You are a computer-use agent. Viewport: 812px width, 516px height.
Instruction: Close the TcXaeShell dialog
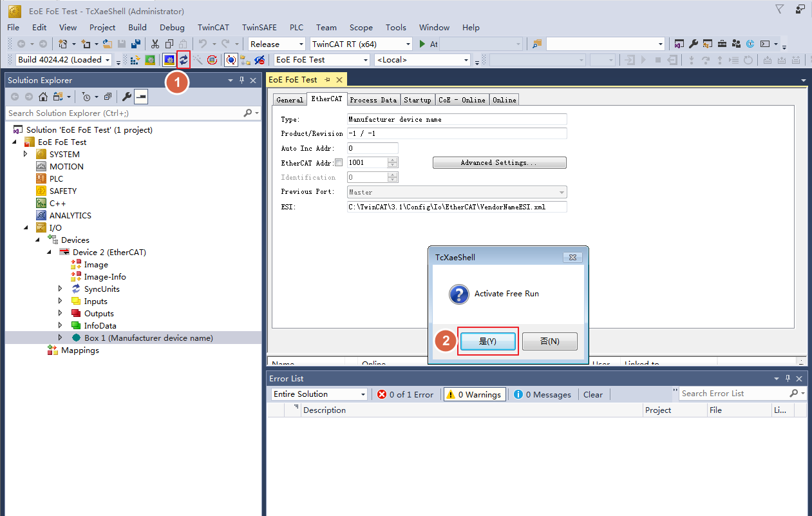coord(572,257)
